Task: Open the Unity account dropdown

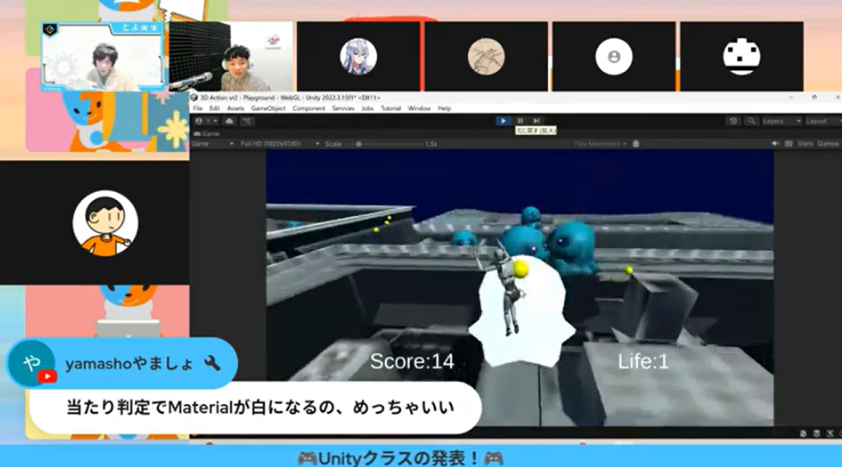Action: 206,121
